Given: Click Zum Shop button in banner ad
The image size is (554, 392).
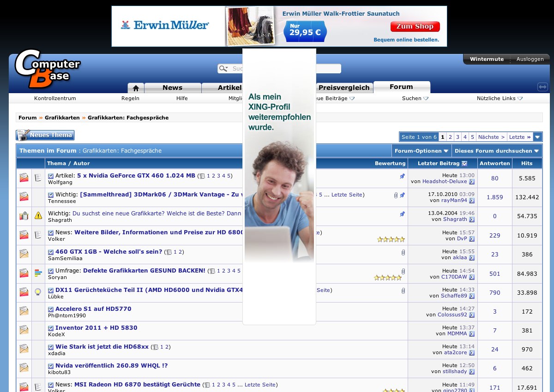Looking at the screenshot, I should 415,27.
